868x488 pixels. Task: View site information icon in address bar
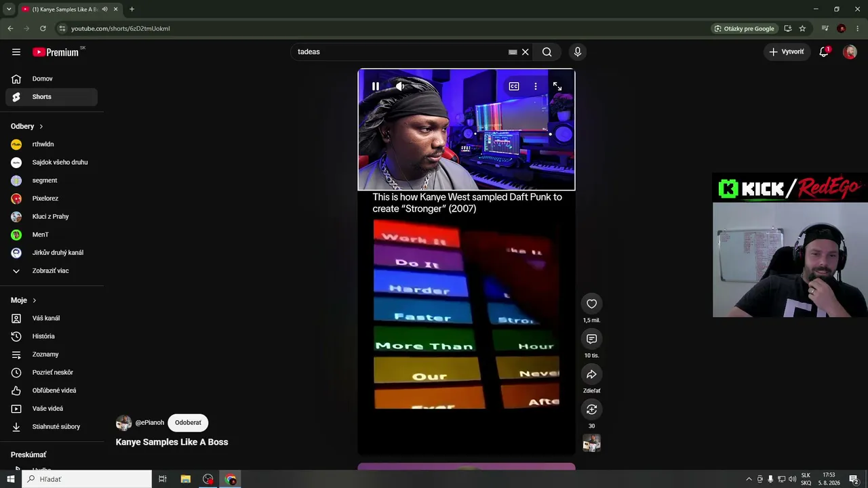[62, 28]
